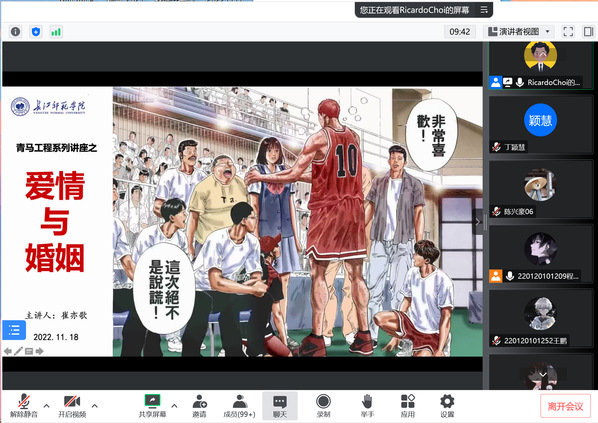This screenshot has height=423, width=598.
Task: Select RicardoChoi's participant video tile
Action: 541,65
